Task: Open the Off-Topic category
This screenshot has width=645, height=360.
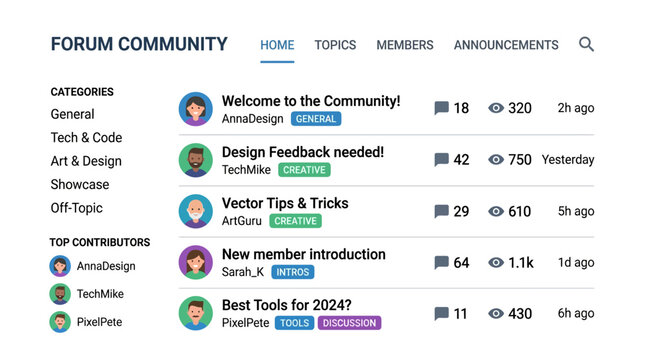Action: point(77,208)
